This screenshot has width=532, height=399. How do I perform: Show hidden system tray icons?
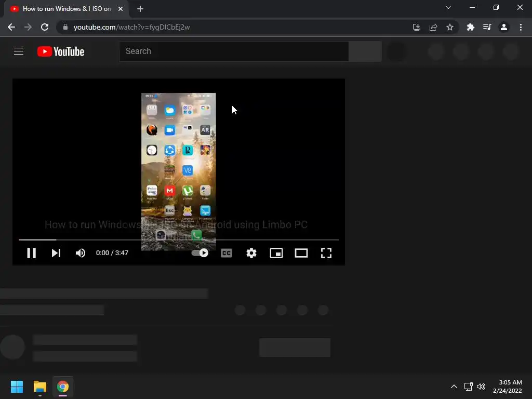pos(454,387)
